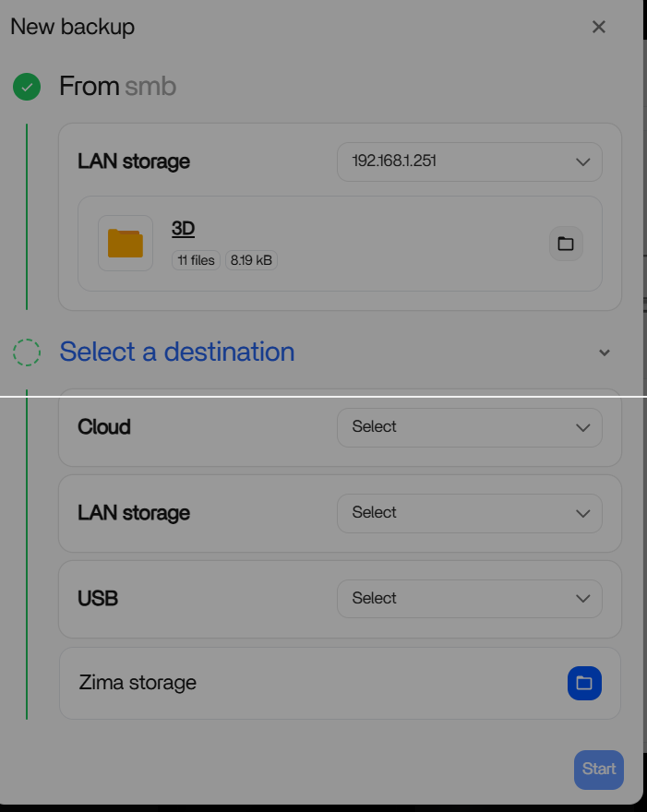Click the Cloud destination label
647x812 pixels.
(x=104, y=427)
